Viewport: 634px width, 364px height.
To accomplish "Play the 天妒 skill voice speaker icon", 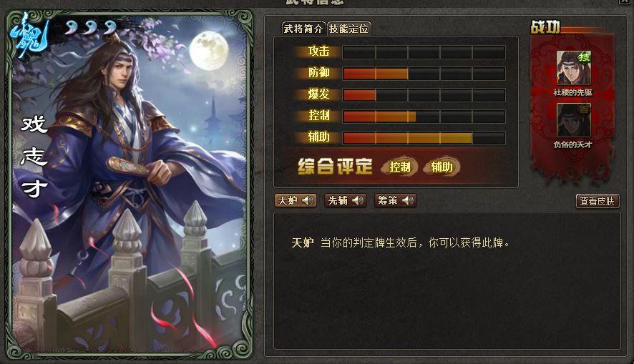I will pyautogui.click(x=308, y=200).
